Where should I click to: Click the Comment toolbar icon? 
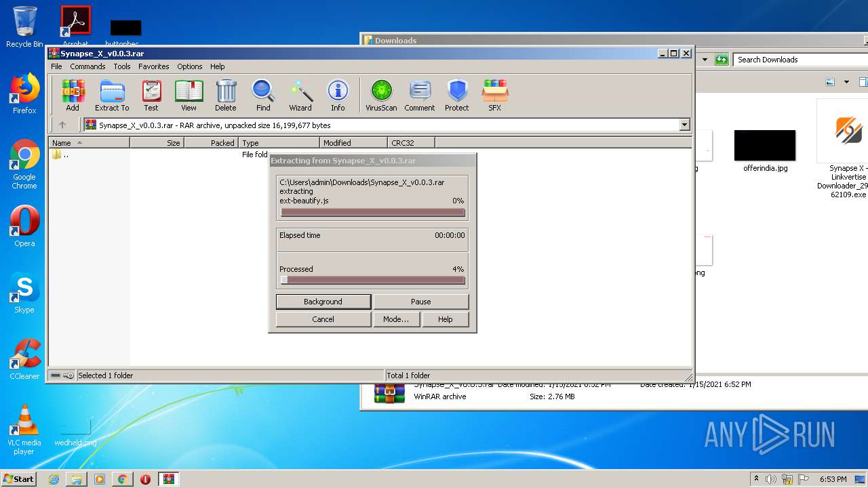click(420, 95)
